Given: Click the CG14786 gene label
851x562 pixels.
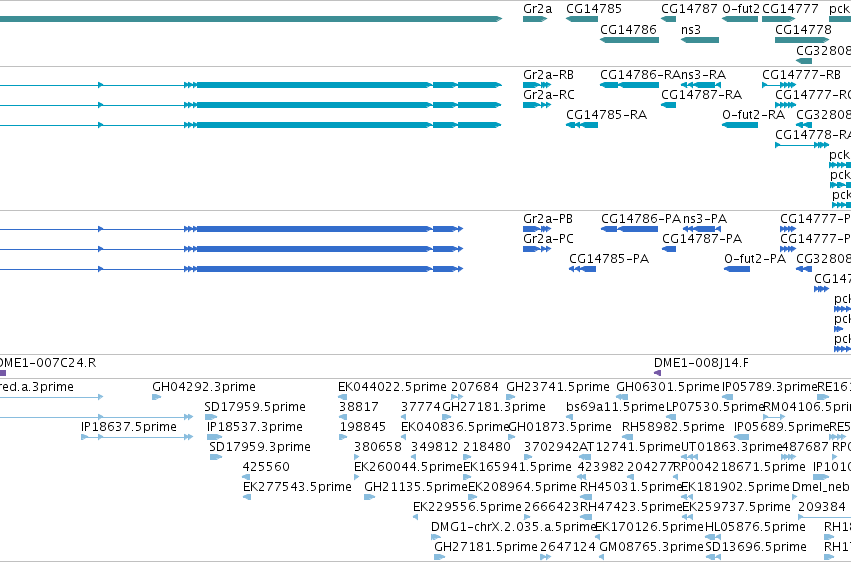Looking at the screenshot, I should click(628, 29).
